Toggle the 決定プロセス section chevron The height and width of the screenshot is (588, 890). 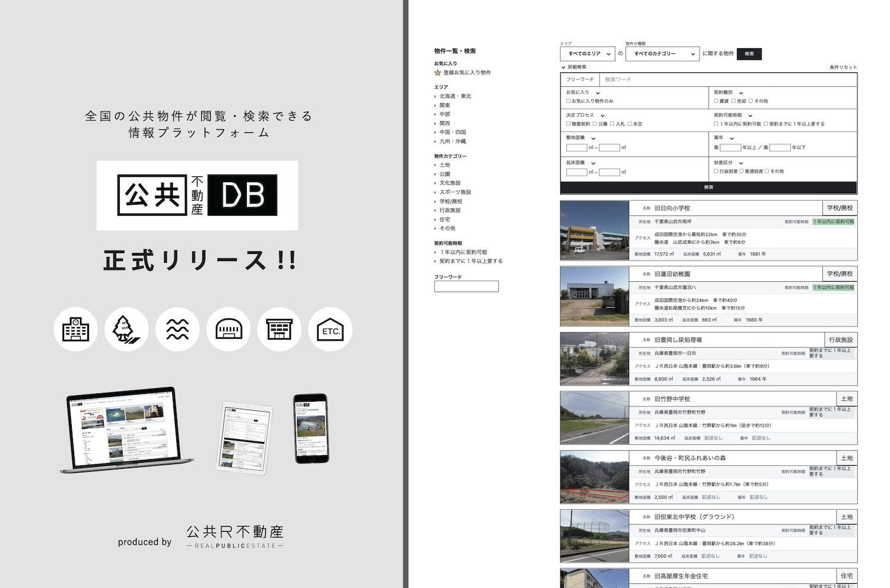tap(602, 115)
